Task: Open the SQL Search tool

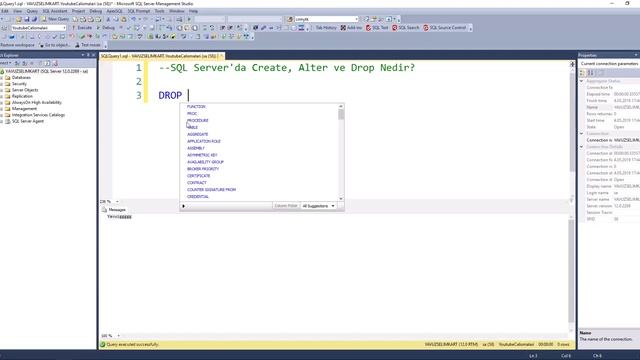Action: click(x=405, y=28)
